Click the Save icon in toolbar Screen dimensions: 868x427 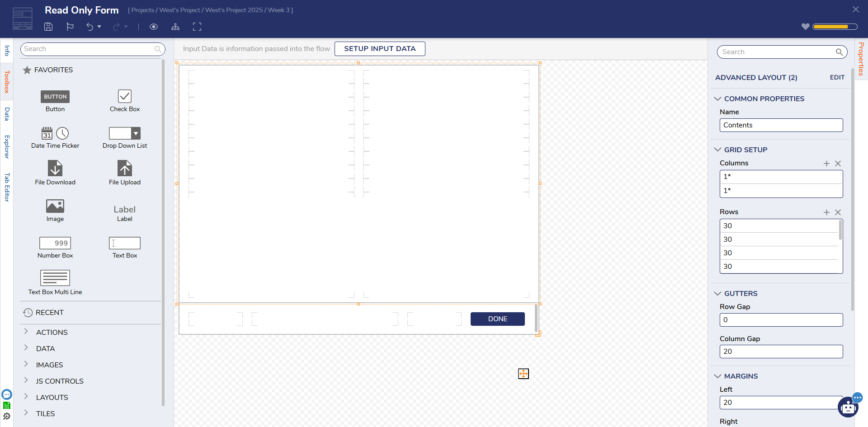coord(48,27)
